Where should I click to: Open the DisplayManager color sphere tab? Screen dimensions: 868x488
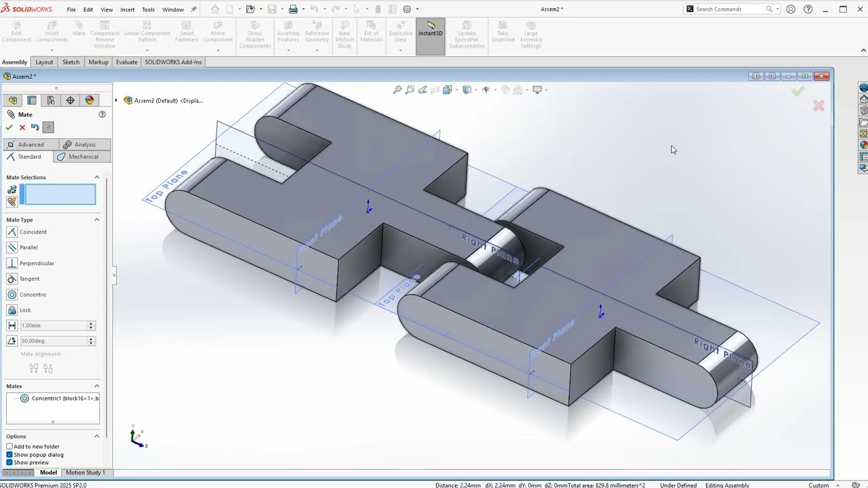click(x=90, y=100)
